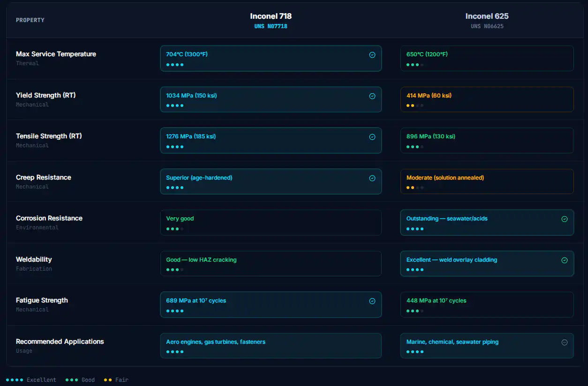The height and width of the screenshot is (386, 588).
Task: Click the check icon beside 689 MPa fatigue value
Action: tap(372, 301)
